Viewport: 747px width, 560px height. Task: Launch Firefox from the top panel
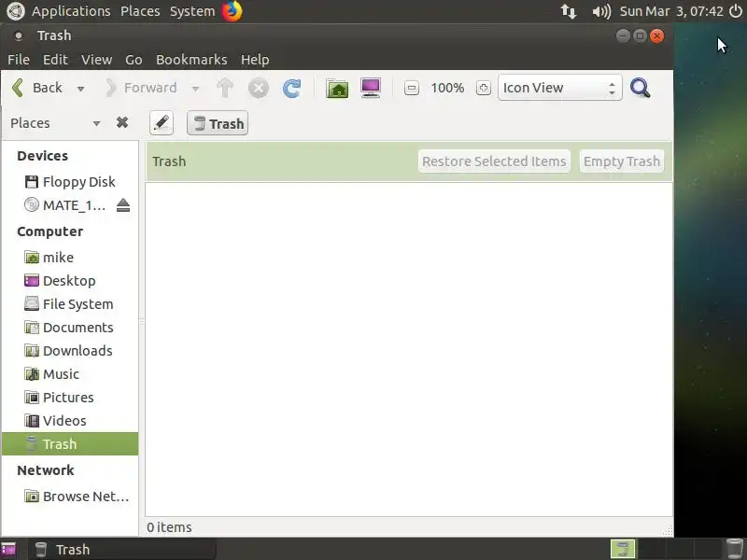coord(232,11)
